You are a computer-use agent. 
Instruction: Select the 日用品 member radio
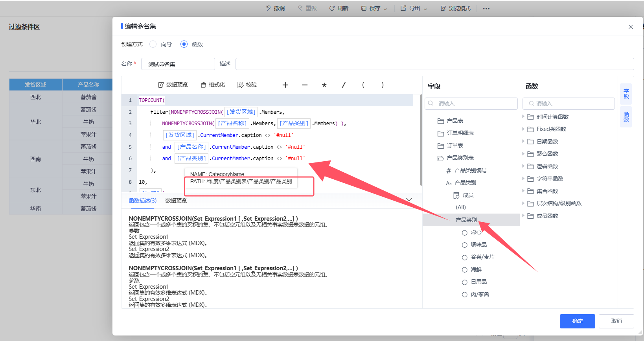pyautogui.click(x=464, y=282)
